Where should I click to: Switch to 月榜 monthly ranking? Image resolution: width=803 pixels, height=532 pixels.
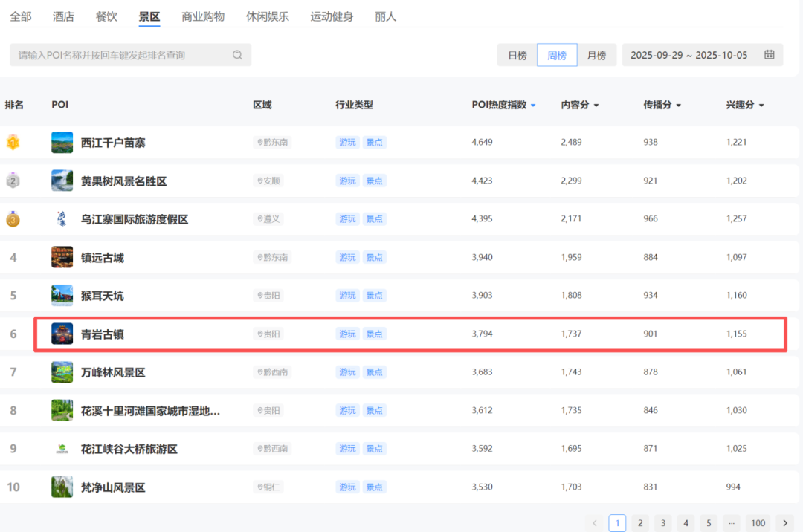click(x=596, y=55)
